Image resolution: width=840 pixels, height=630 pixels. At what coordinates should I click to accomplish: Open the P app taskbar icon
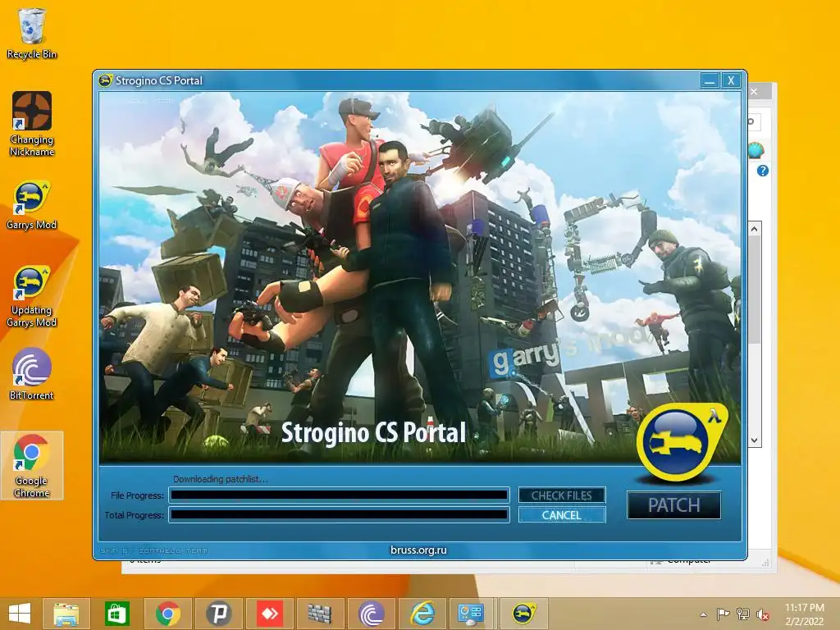click(218, 614)
